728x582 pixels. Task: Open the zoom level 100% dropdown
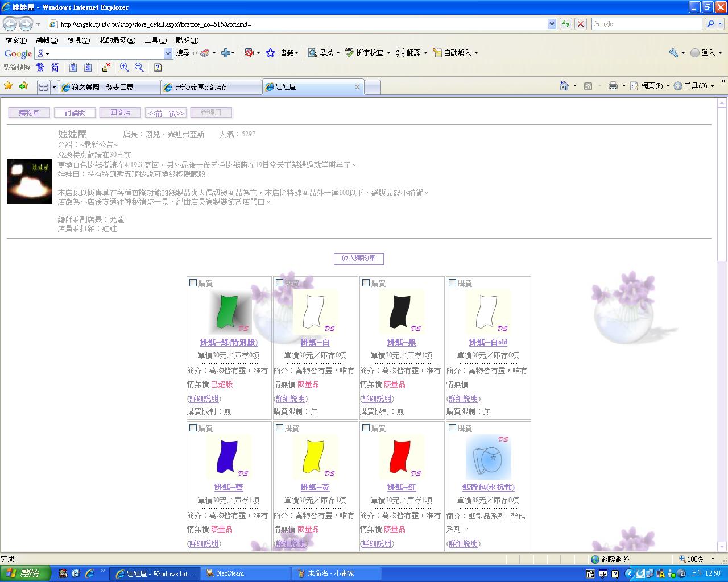point(708,559)
